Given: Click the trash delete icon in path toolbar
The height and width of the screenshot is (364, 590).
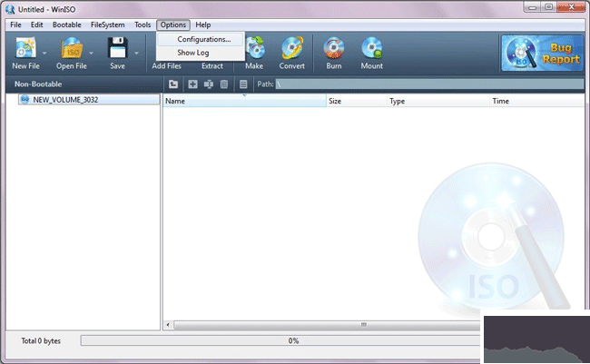Looking at the screenshot, I should (224, 84).
